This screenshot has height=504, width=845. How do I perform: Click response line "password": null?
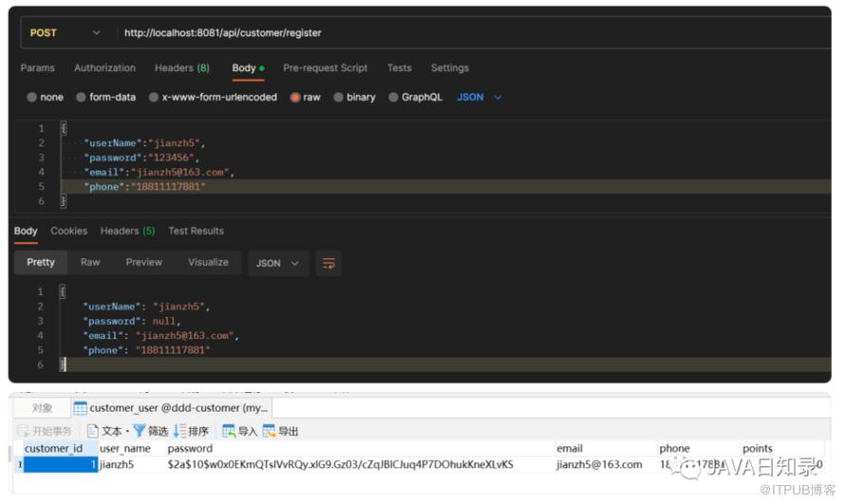(131, 322)
